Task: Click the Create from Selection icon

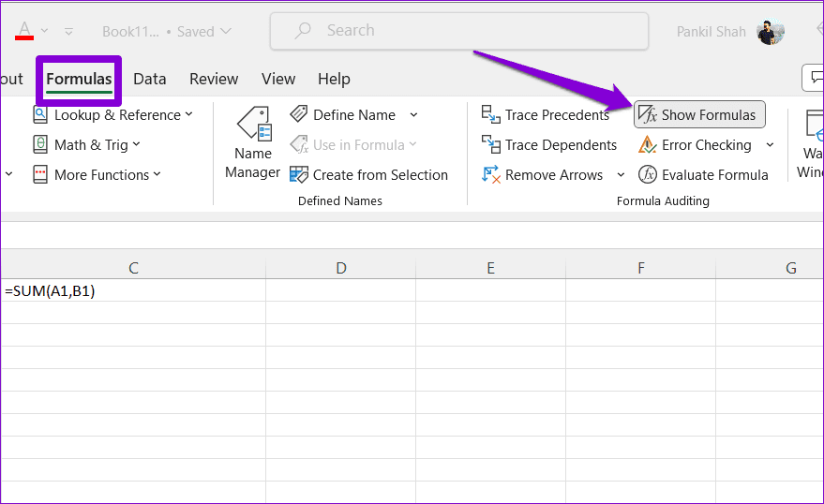Action: [x=299, y=174]
